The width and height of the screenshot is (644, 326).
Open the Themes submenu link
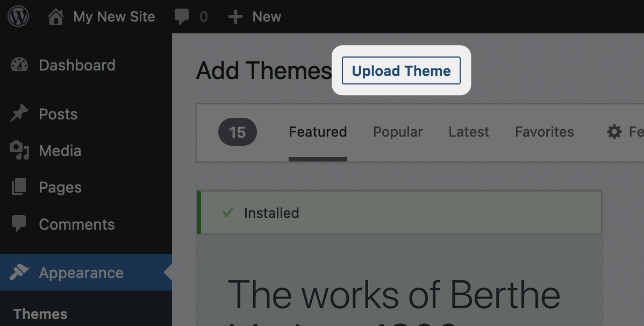[40, 314]
